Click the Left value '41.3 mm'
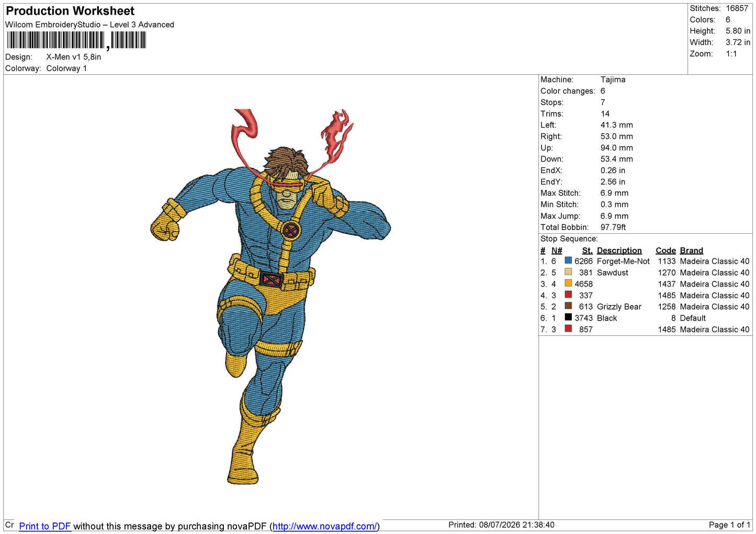This screenshot has height=534, width=756. 617,125
